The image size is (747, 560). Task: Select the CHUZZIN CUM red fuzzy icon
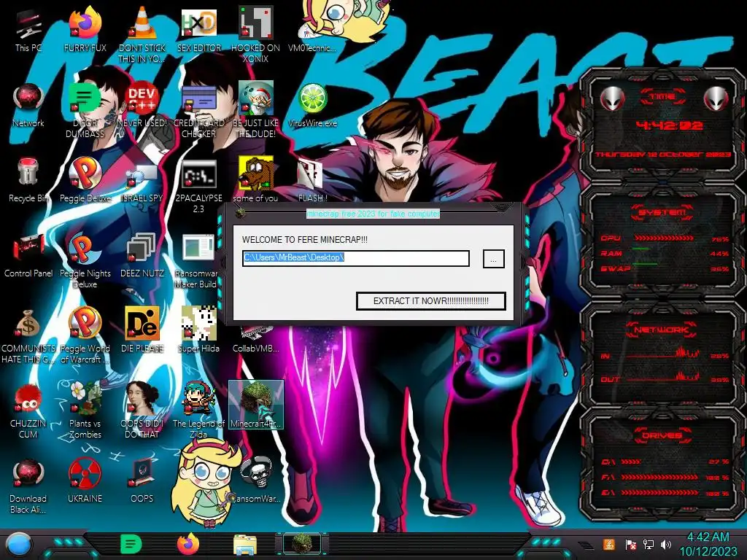tap(28, 411)
